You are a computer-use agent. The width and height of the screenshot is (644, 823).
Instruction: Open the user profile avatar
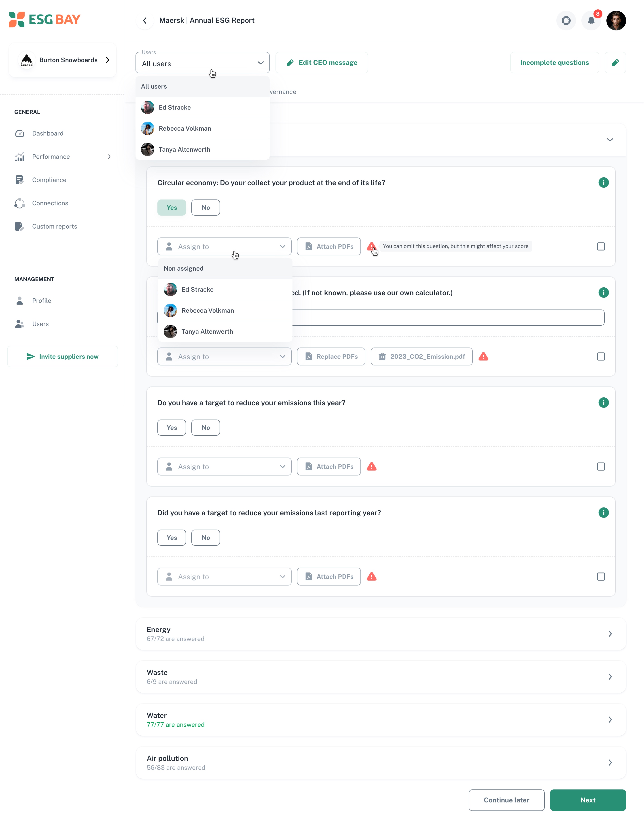click(616, 20)
